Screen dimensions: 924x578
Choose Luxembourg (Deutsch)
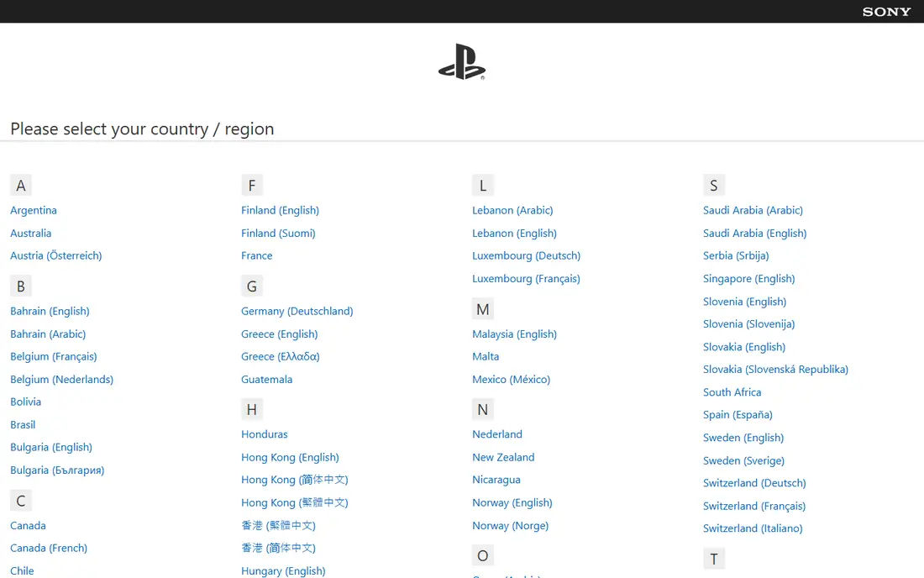[x=526, y=255]
